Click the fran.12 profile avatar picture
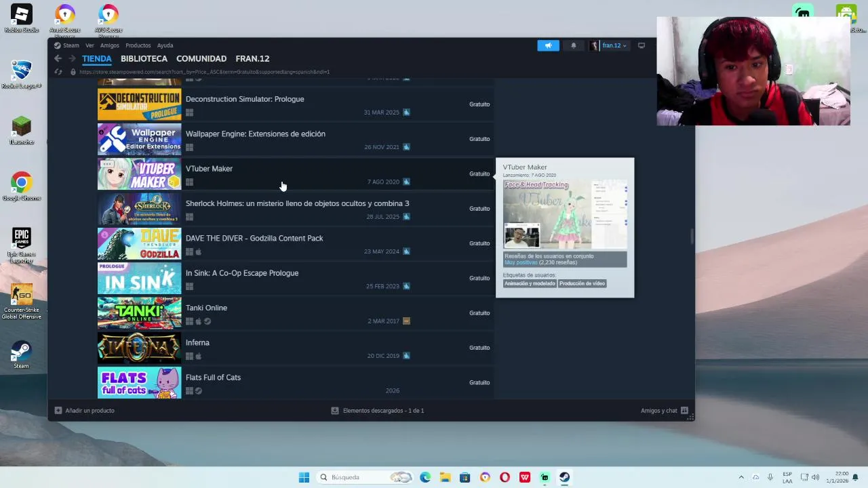 (x=595, y=45)
